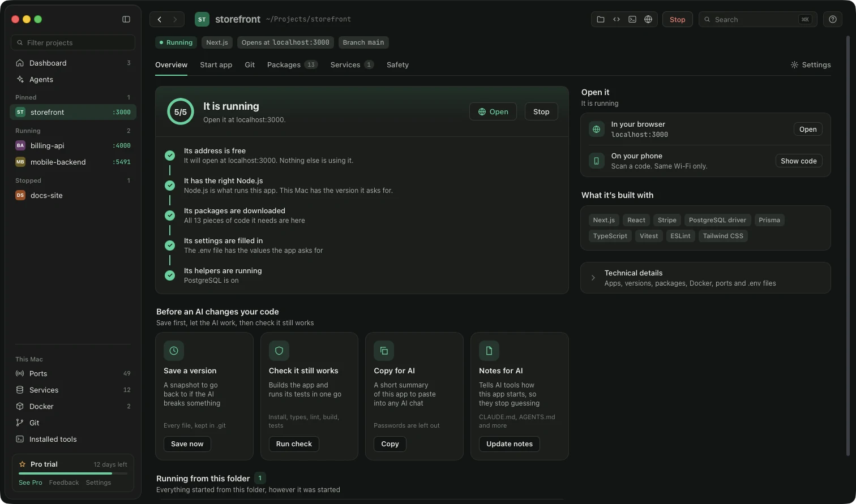Viewport: 856px width, 504px height.
Task: Click the See Pro link
Action: pos(31,483)
